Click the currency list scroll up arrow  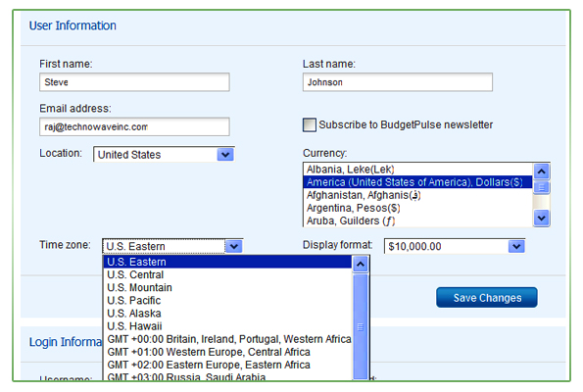(x=541, y=171)
